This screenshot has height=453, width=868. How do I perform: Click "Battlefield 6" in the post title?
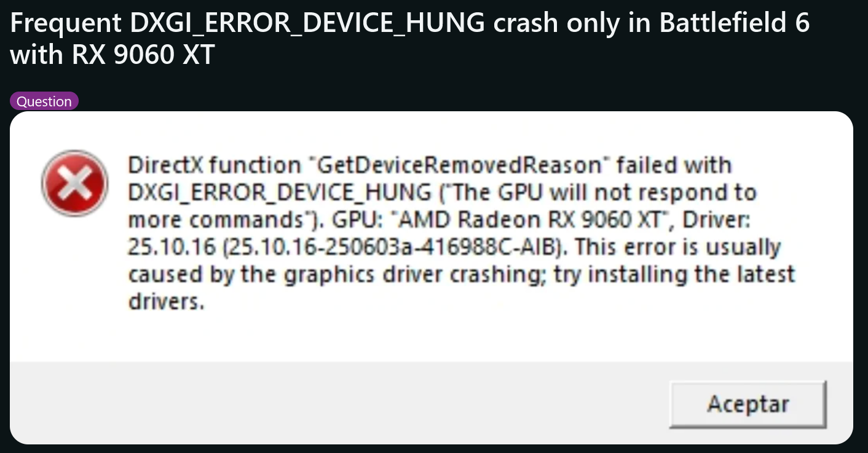(x=735, y=23)
